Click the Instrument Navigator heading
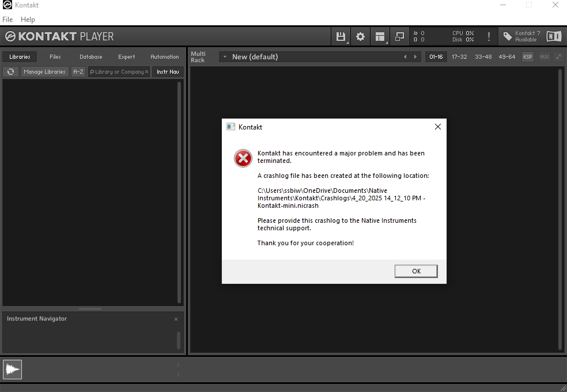This screenshot has width=567, height=392. (37, 319)
